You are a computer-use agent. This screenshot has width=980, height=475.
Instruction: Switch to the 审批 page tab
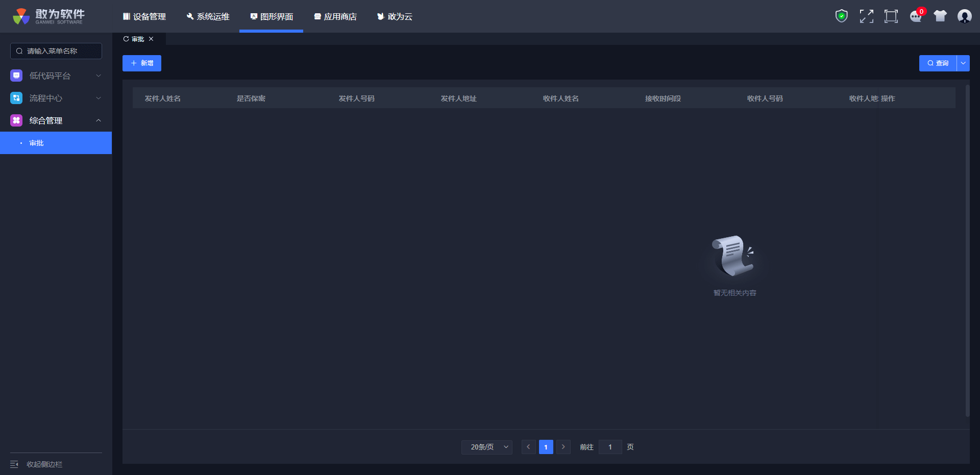(138, 39)
